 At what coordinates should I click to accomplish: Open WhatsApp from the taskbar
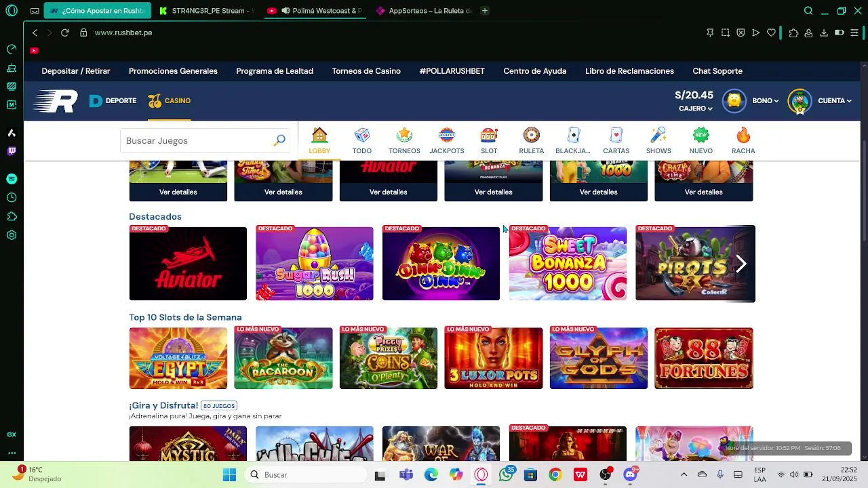point(505,474)
